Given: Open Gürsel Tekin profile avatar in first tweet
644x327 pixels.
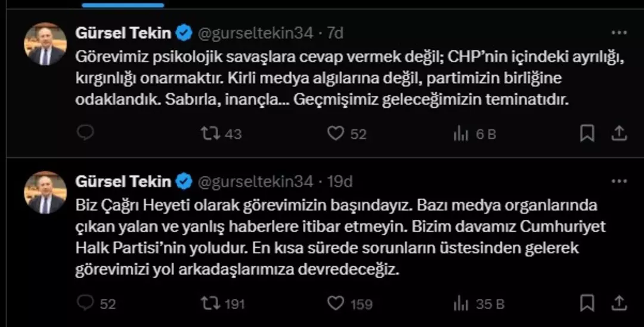Looking at the screenshot, I should (45, 45).
